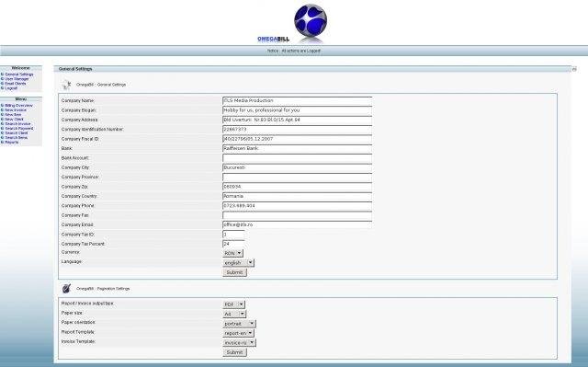Submit the Pagination Settings form
The image size is (588, 367).
(235, 352)
